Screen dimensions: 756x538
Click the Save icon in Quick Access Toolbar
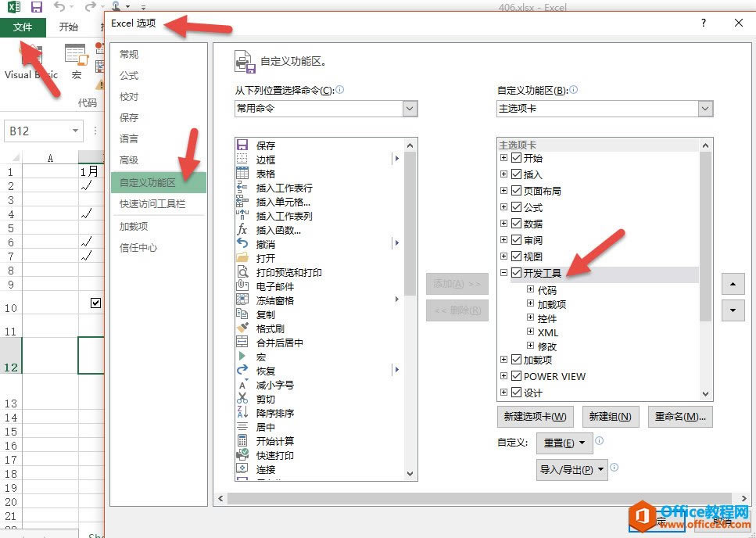click(36, 7)
